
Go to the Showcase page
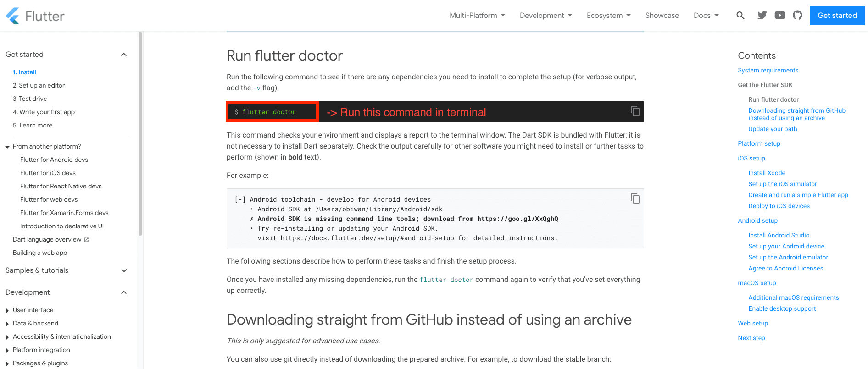662,16
